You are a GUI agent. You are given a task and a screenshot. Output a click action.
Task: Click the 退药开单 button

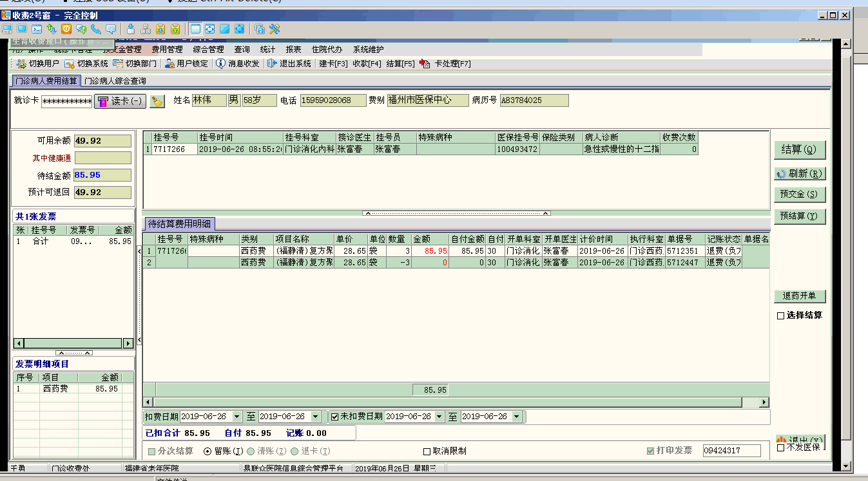[x=799, y=296]
